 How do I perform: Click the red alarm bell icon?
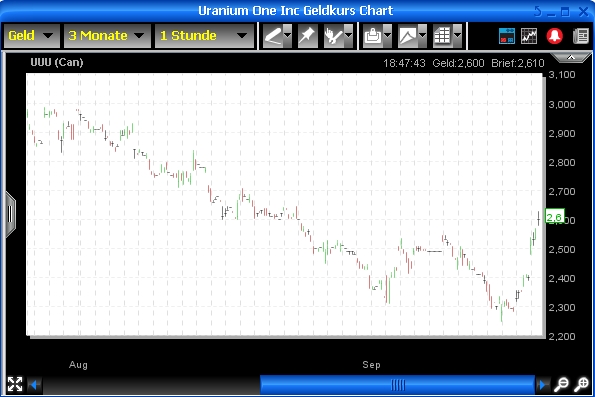click(x=554, y=36)
